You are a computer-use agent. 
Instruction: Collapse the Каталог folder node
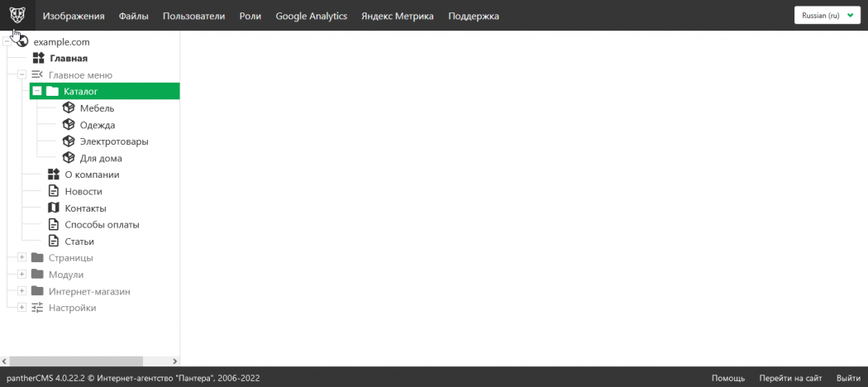pyautogui.click(x=37, y=91)
